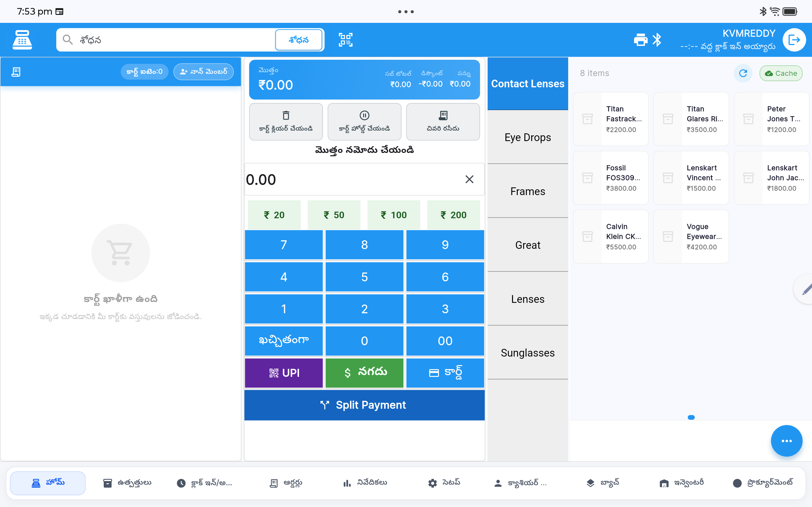This screenshot has width=812, height=507.
Task: Click the refresh items icon
Action: (x=743, y=73)
